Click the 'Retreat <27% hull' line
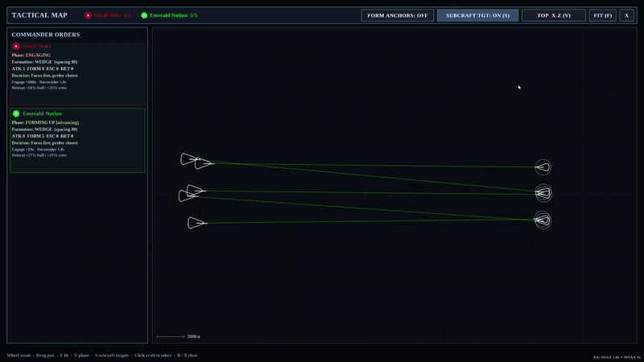 pos(39,155)
